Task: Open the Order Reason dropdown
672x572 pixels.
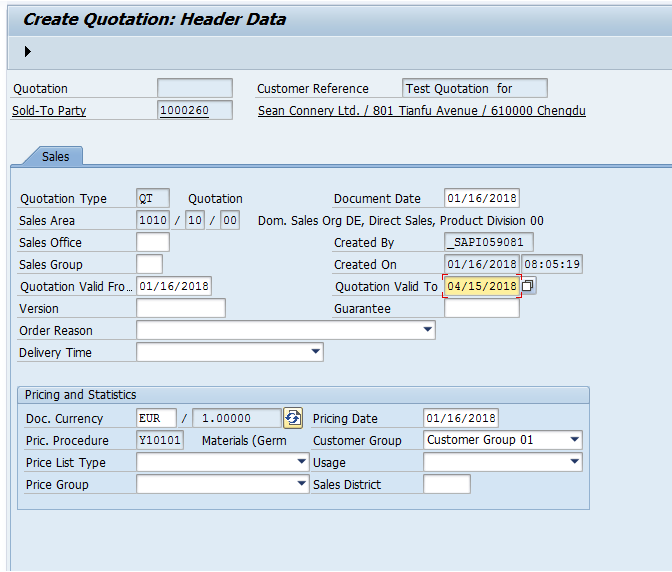Action: coord(427,330)
